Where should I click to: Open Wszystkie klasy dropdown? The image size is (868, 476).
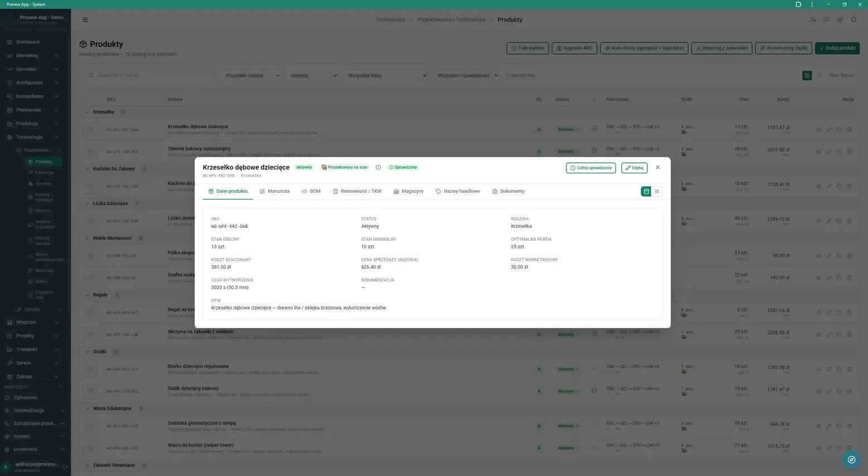387,75
